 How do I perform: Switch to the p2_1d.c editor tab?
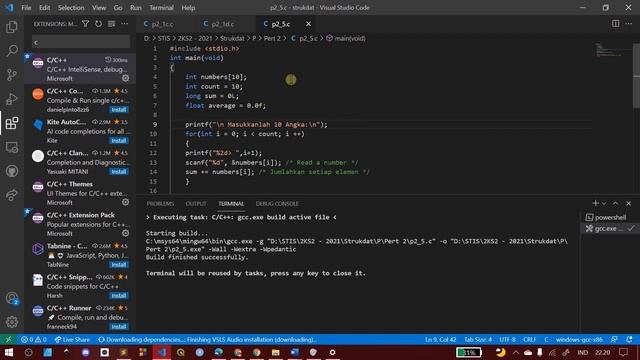pos(223,24)
